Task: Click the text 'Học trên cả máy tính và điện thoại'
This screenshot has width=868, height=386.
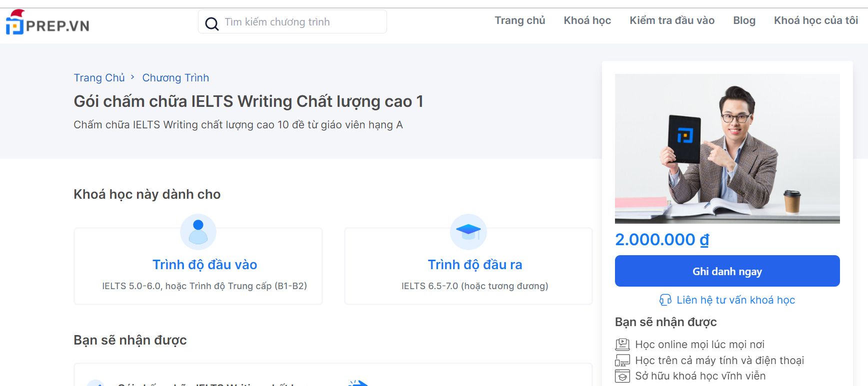Action: pyautogui.click(x=719, y=361)
